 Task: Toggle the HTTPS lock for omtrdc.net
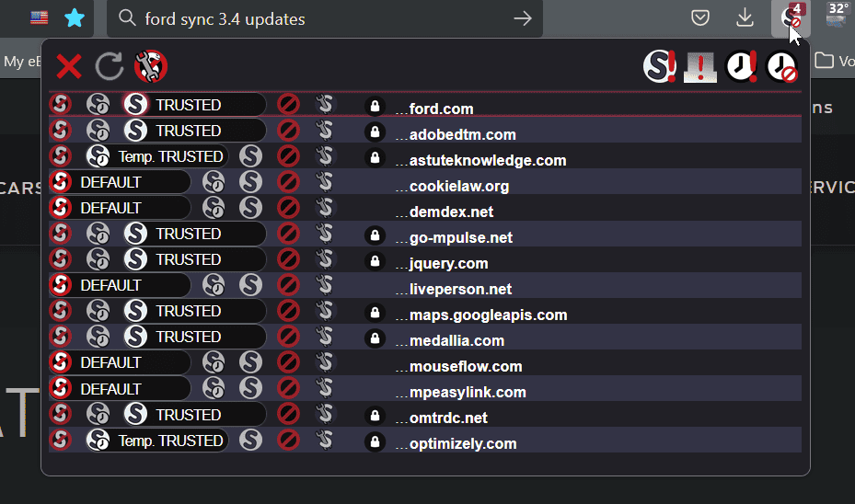375,415
